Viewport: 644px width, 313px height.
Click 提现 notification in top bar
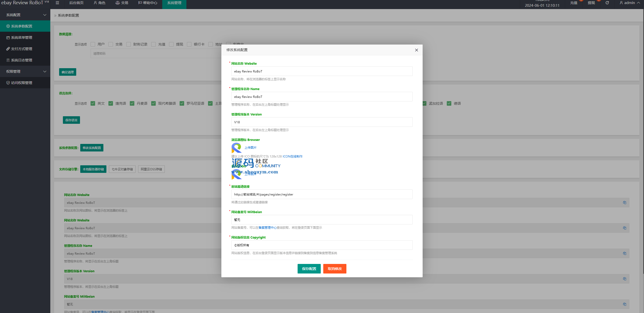point(591,3)
